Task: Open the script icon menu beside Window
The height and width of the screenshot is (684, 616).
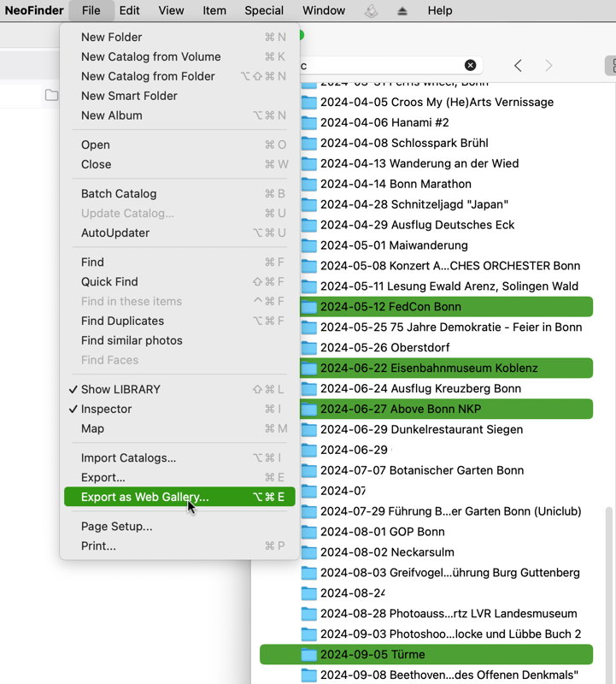Action: (x=371, y=10)
